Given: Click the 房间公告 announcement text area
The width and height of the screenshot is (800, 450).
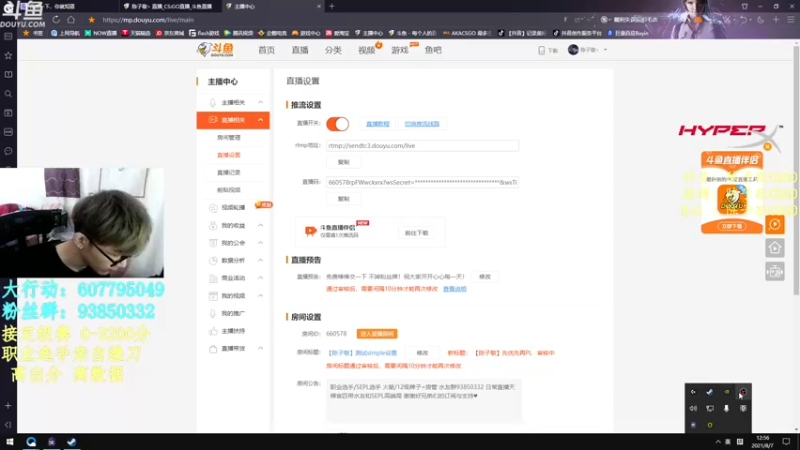Looking at the screenshot, I should click(424, 401).
